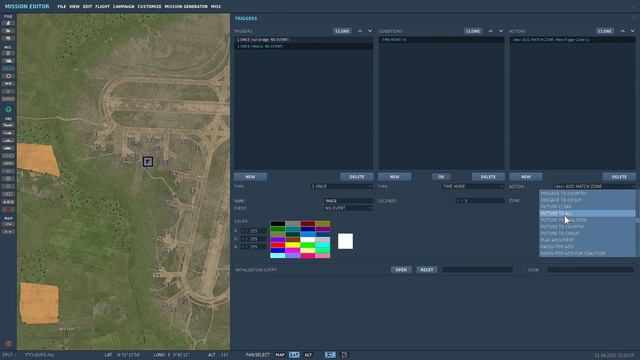Pick the black color swatch

278,224
